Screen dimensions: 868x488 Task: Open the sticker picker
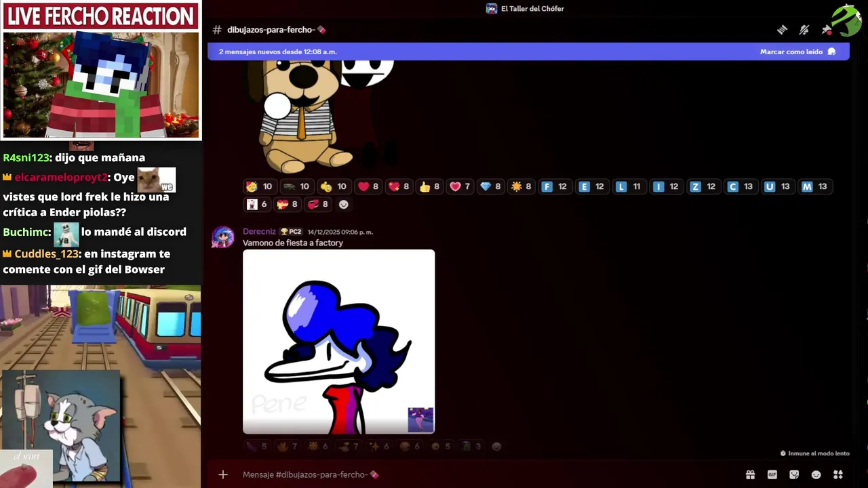(794, 474)
